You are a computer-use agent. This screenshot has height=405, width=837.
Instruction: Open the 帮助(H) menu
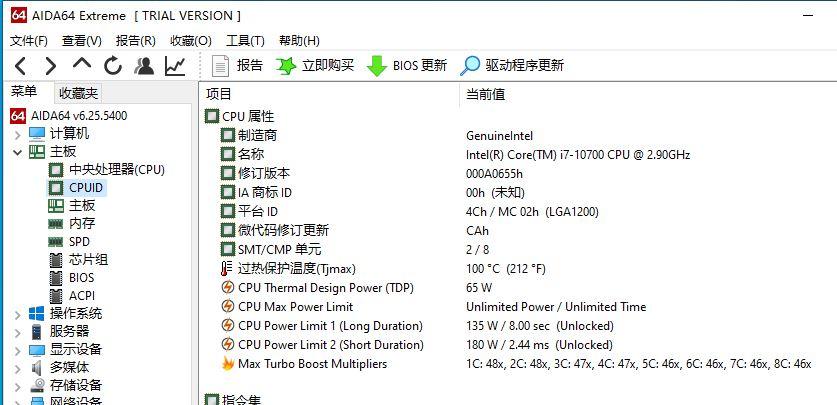pos(299,41)
